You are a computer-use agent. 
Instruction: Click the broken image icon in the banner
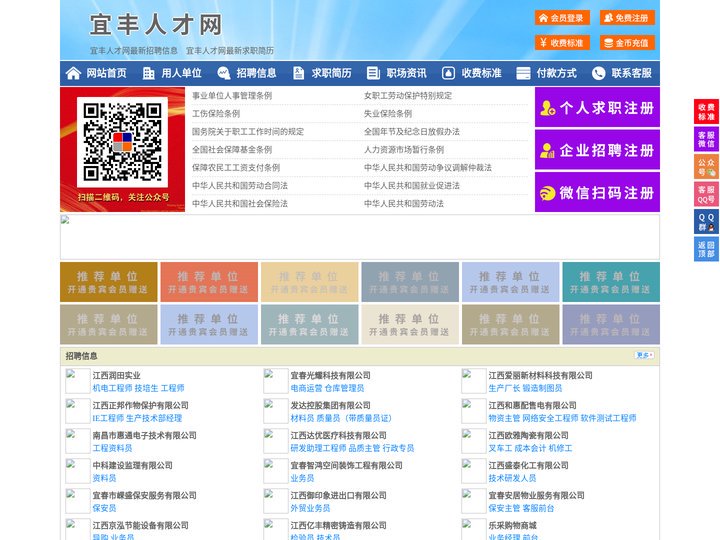[x=65, y=219]
